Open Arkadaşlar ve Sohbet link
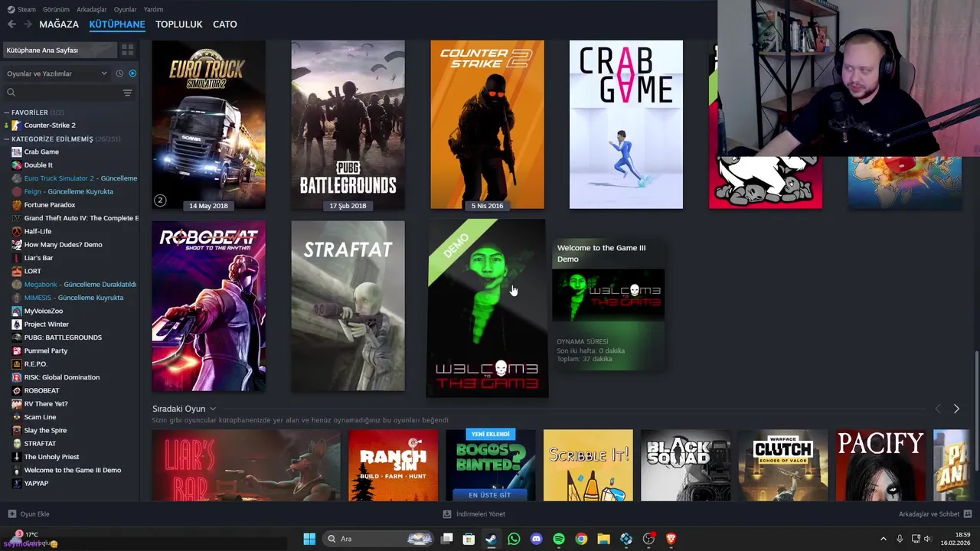 point(929,514)
